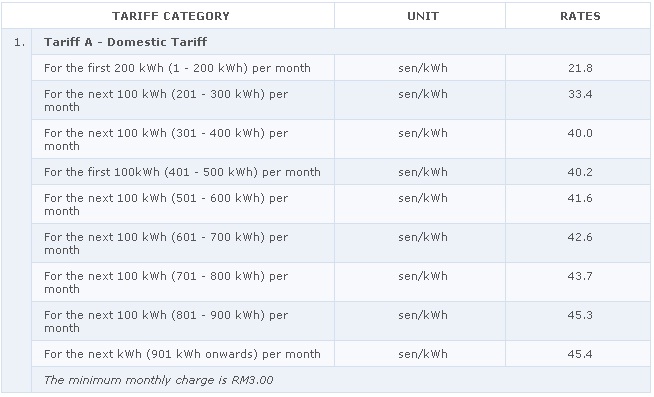
Task: Click the RATES column header
Action: click(580, 16)
